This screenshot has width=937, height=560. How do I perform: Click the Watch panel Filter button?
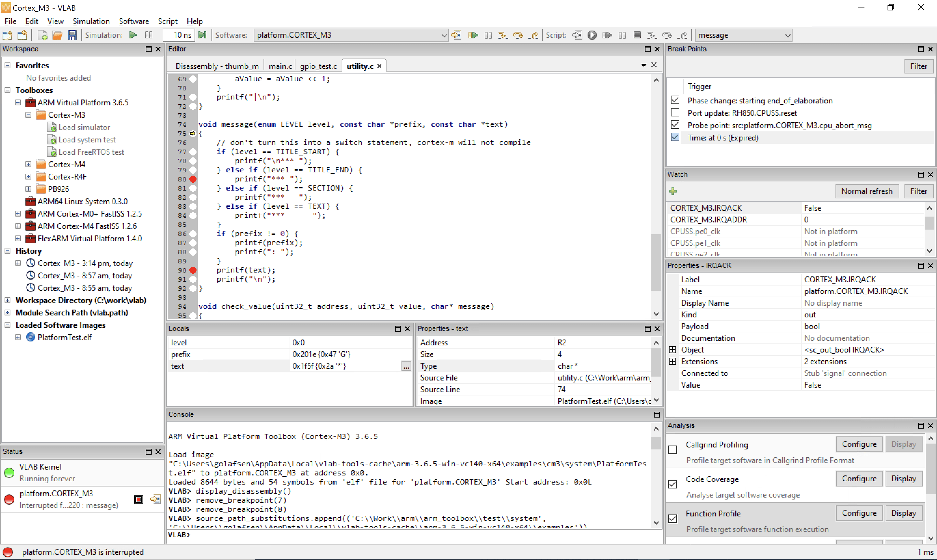click(918, 191)
